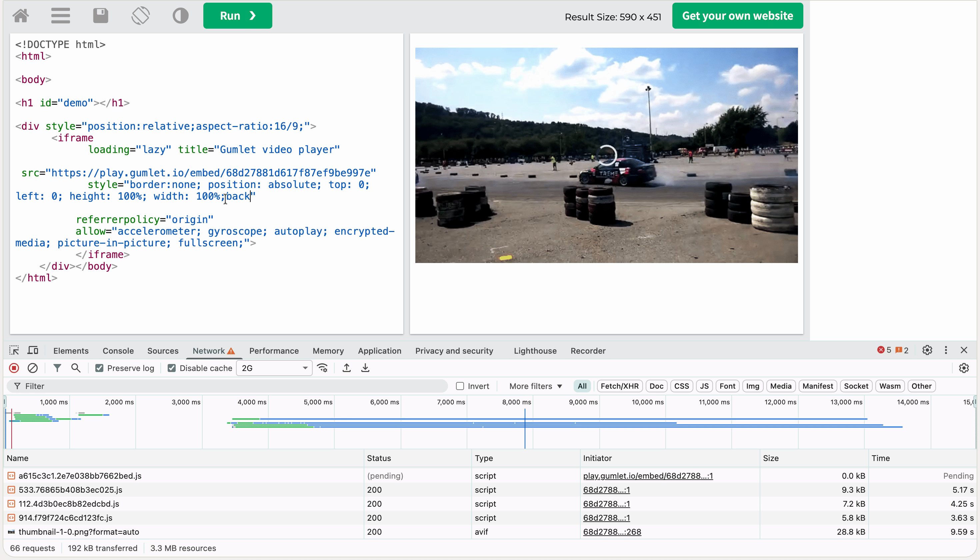Click the import HAR upload icon
980x560 pixels.
(346, 368)
